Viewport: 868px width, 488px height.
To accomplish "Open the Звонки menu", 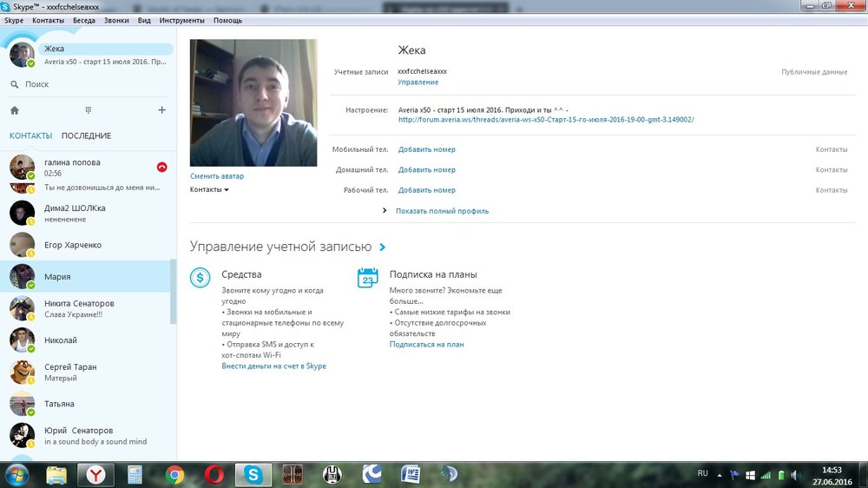I will [116, 20].
